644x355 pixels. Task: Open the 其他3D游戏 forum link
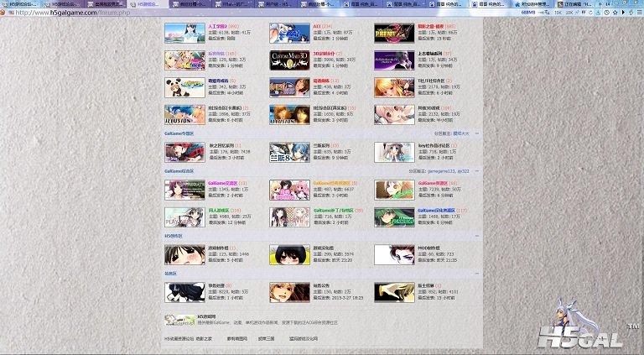coord(428,107)
